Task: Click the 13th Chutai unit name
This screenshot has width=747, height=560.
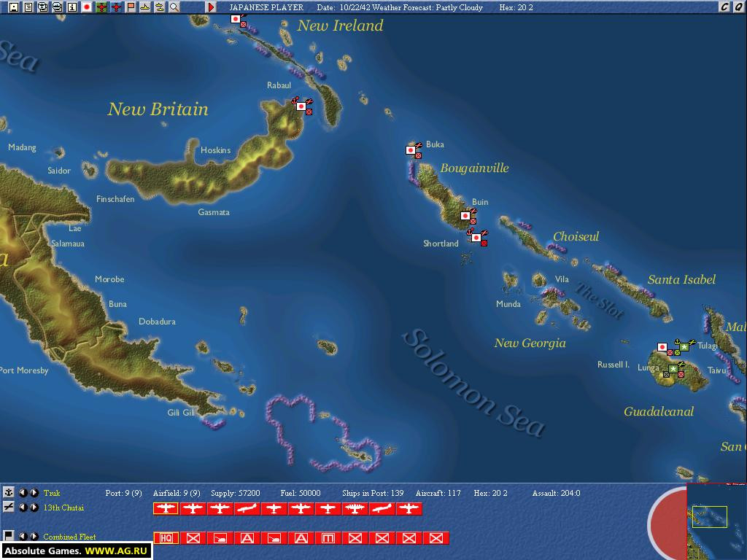Action: (63, 507)
